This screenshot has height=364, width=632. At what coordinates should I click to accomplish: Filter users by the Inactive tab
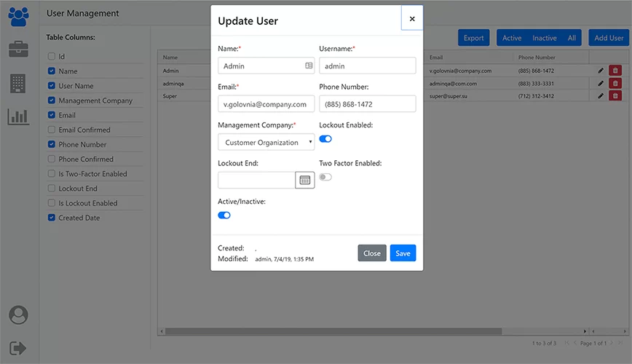544,38
